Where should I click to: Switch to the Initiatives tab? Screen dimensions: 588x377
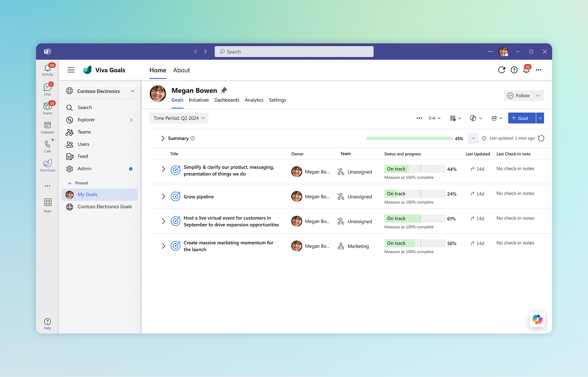point(199,100)
